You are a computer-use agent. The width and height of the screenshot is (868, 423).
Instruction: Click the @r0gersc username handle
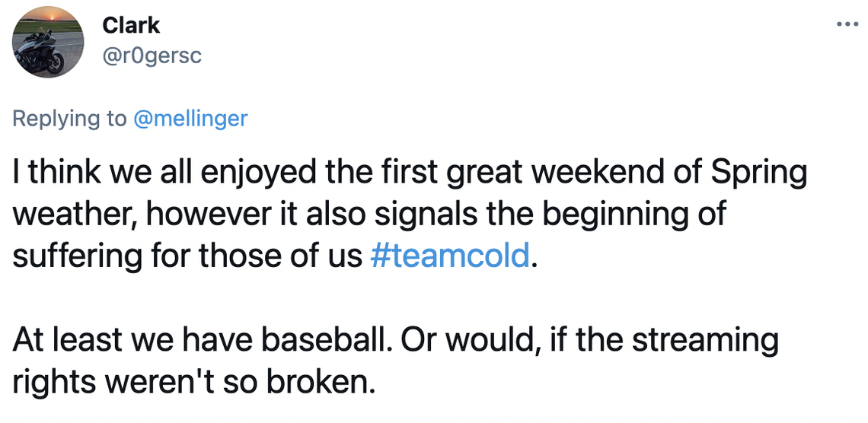pyautogui.click(x=152, y=56)
